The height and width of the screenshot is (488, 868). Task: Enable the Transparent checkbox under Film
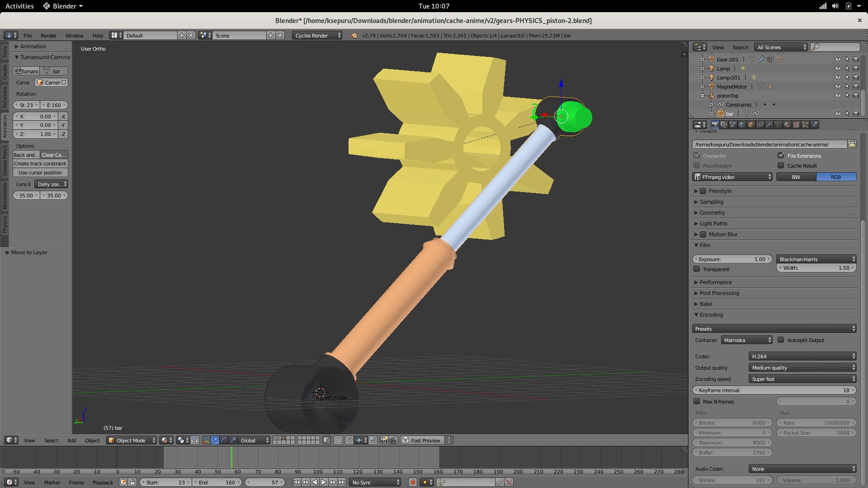point(697,269)
